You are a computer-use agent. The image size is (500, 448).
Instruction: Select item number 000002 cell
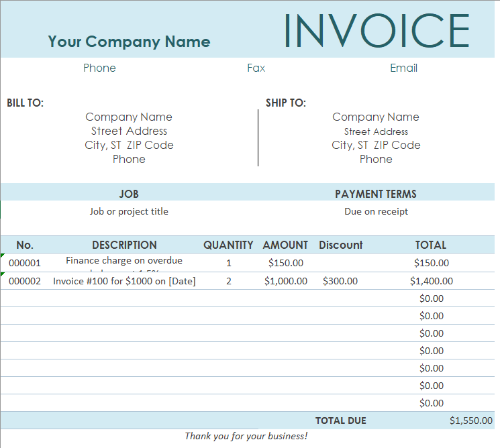[x=25, y=281]
